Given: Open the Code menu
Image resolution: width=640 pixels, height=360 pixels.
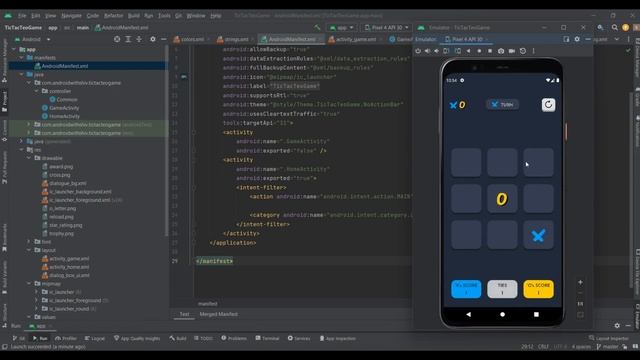Looking at the screenshot, I should pyautogui.click(x=93, y=16).
